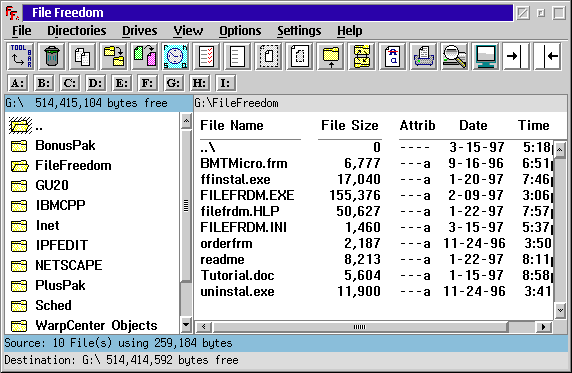This screenshot has width=572, height=373.
Task: Click the trash can delete icon
Action: point(52,56)
